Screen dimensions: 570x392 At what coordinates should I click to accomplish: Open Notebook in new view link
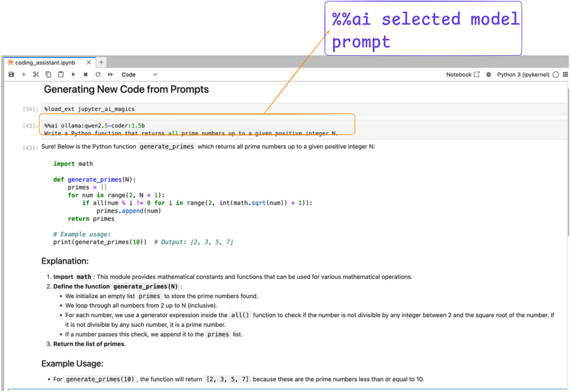(x=463, y=75)
